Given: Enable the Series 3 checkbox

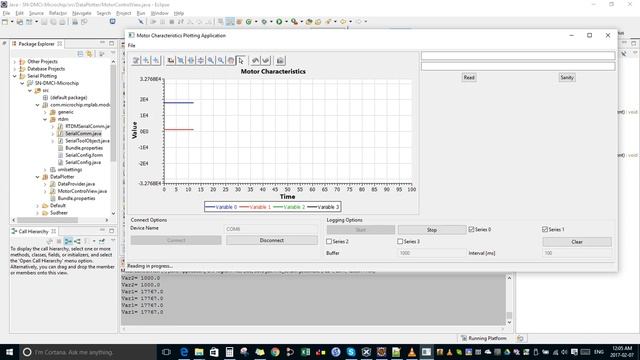Looking at the screenshot, I should pyautogui.click(x=400, y=241).
